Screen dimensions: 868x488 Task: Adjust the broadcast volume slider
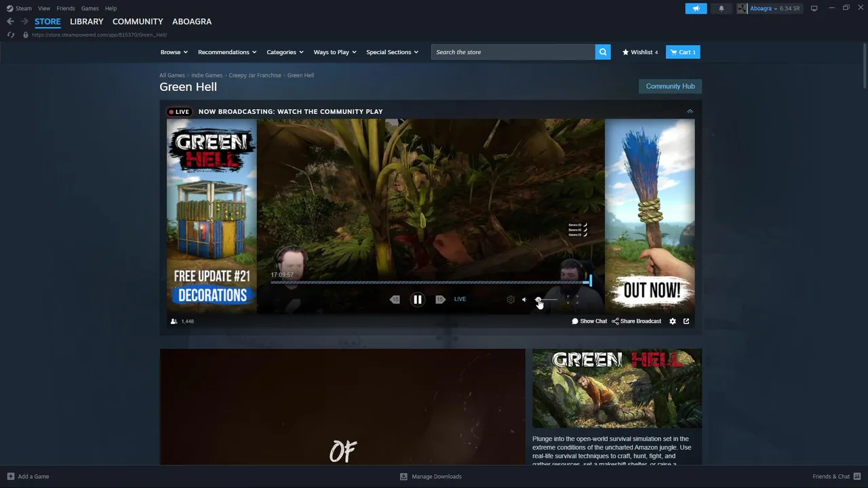click(545, 300)
